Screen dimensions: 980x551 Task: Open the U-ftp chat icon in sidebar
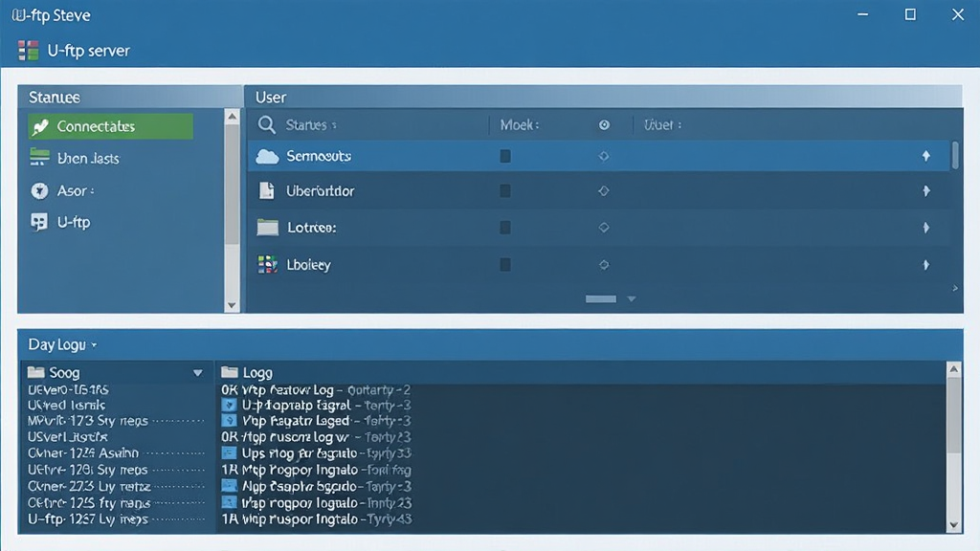[39, 222]
